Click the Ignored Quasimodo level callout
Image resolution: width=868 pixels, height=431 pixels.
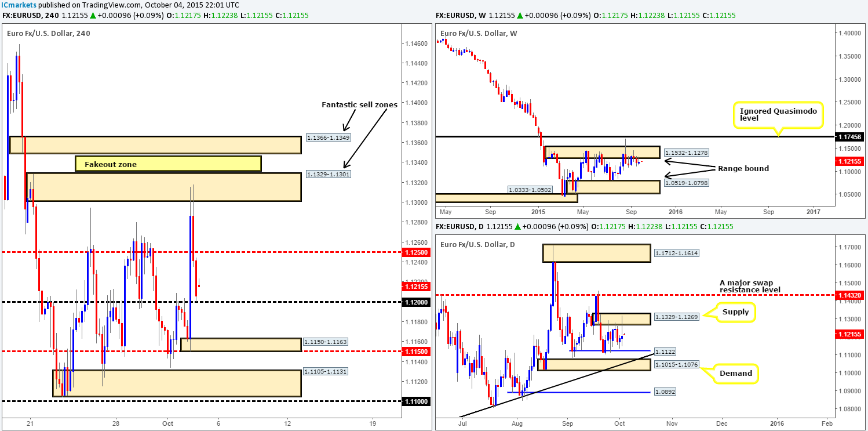coord(779,115)
